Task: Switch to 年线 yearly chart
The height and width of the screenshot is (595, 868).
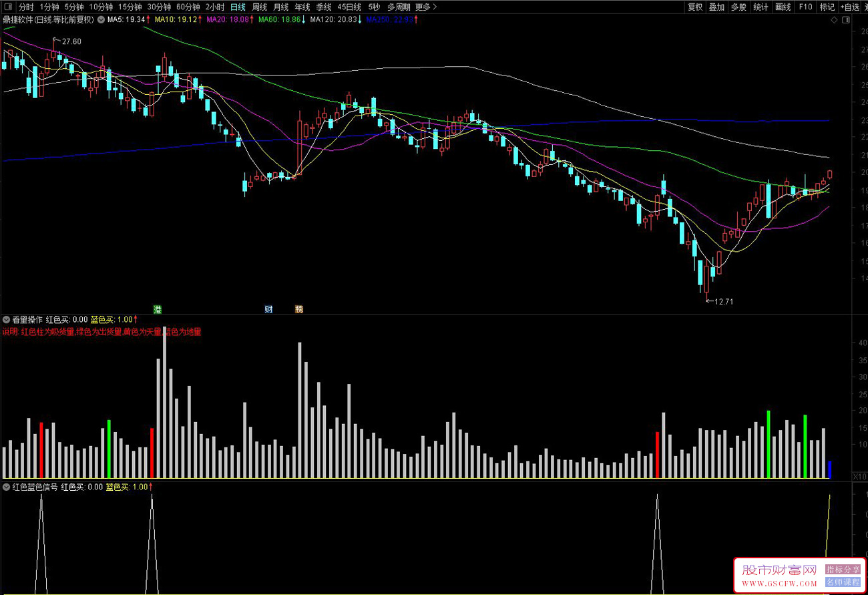Action: click(x=302, y=7)
